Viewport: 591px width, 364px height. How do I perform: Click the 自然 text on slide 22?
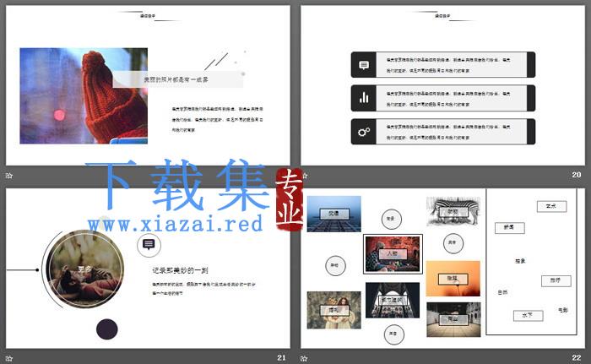pyautogui.click(x=502, y=292)
